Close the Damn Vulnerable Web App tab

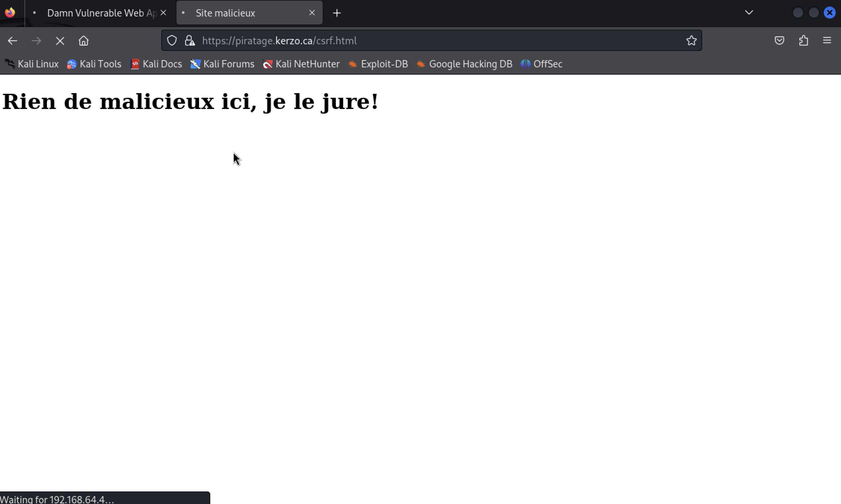(163, 13)
